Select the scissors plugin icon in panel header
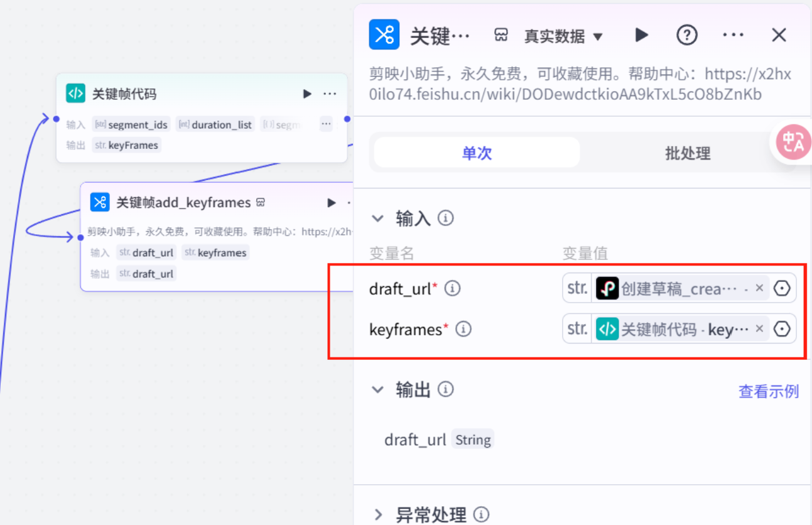The image size is (812, 525). 384,35
